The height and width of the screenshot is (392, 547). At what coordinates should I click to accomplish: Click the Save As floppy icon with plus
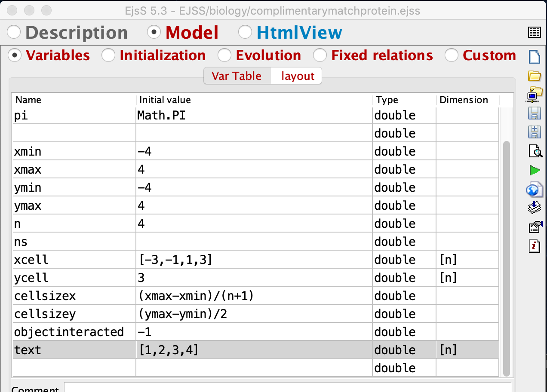pyautogui.click(x=534, y=132)
